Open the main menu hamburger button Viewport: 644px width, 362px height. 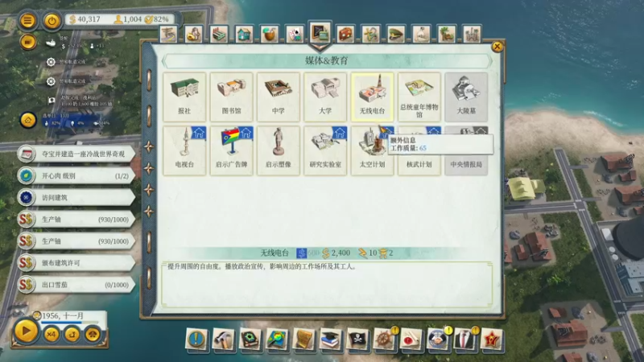(x=27, y=21)
